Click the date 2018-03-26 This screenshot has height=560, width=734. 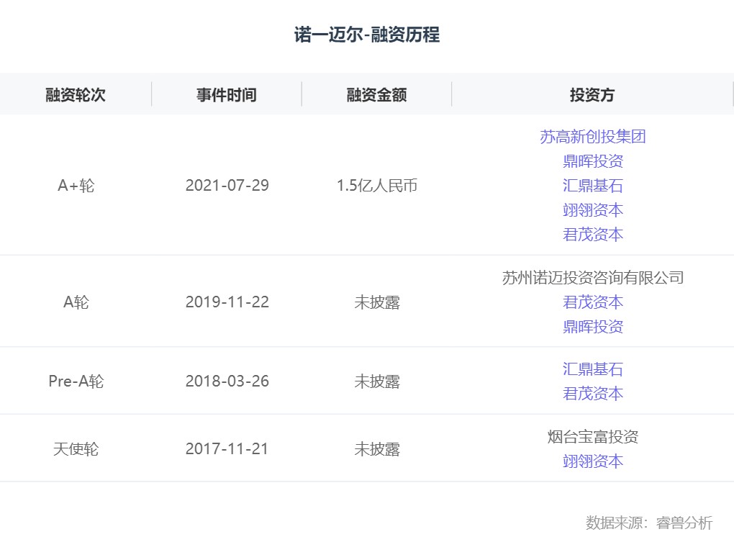[x=227, y=381]
